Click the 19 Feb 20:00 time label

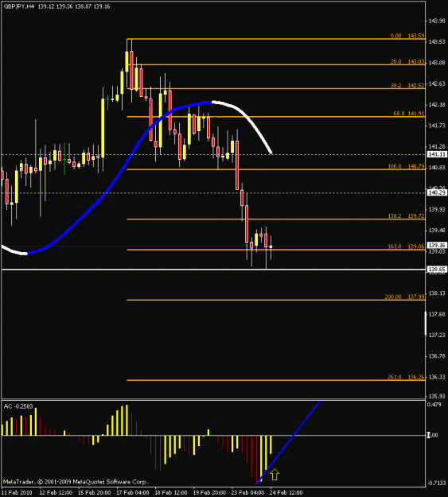pyautogui.click(x=209, y=492)
